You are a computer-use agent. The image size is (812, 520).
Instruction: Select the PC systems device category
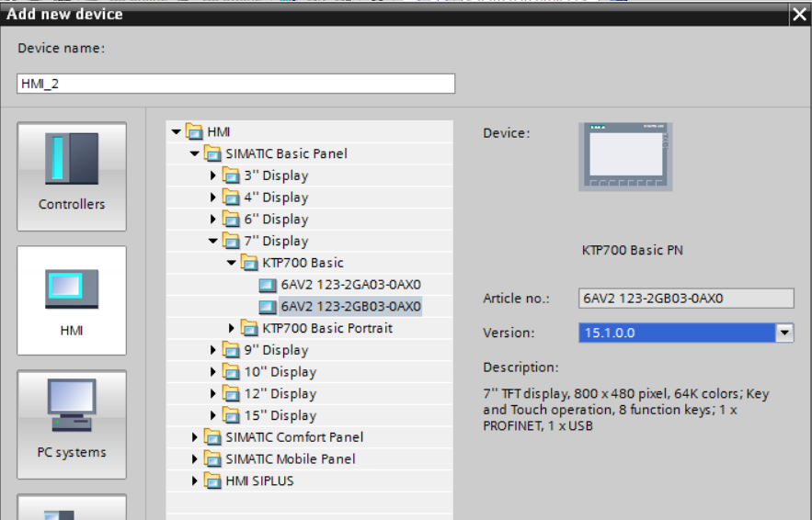click(x=72, y=424)
